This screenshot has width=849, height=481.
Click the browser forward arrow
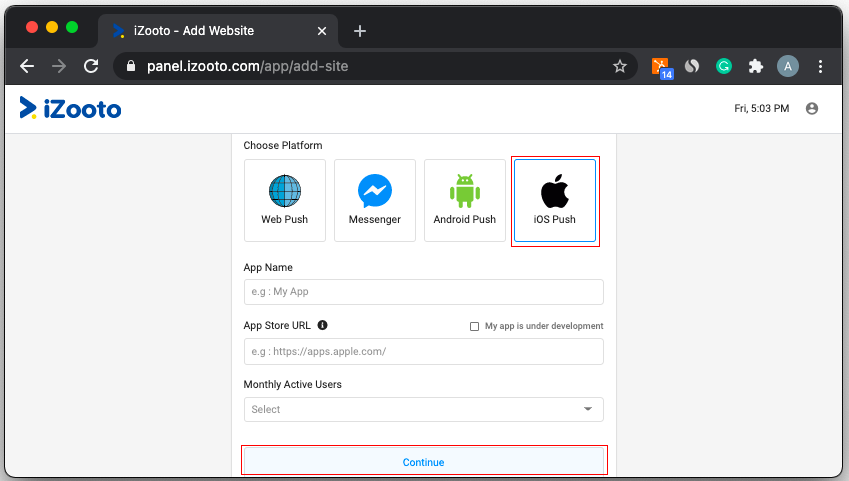[58, 66]
